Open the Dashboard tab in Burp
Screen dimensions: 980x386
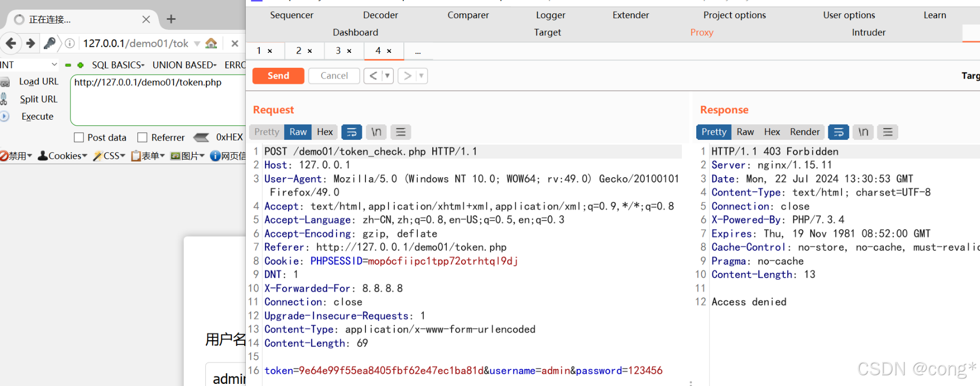tap(355, 33)
